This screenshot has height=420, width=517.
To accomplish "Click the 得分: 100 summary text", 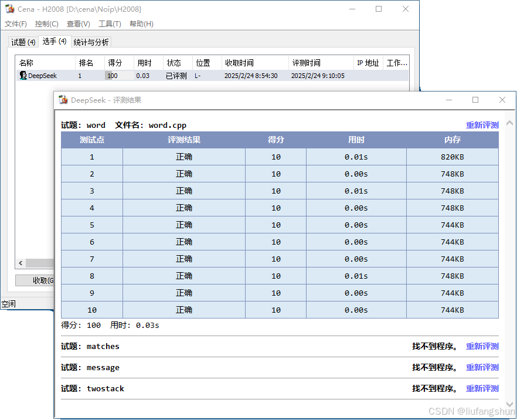I will tap(81, 325).
